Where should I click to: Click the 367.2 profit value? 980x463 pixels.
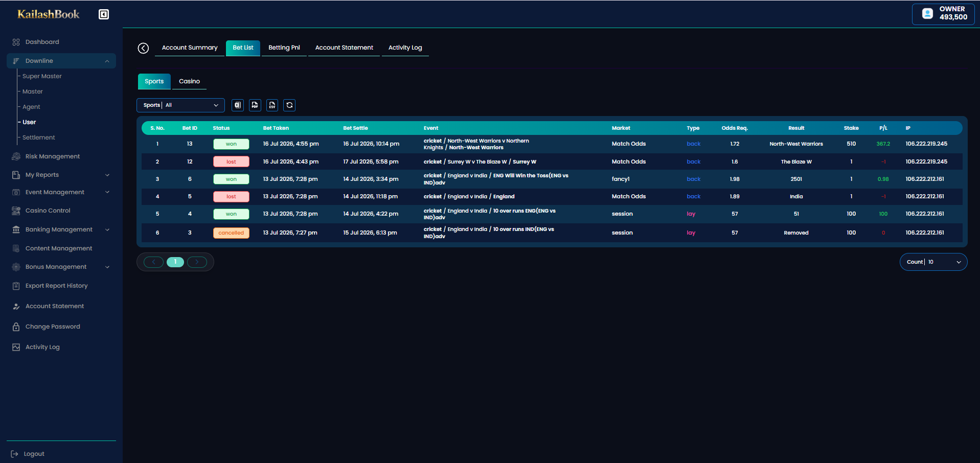click(x=883, y=144)
